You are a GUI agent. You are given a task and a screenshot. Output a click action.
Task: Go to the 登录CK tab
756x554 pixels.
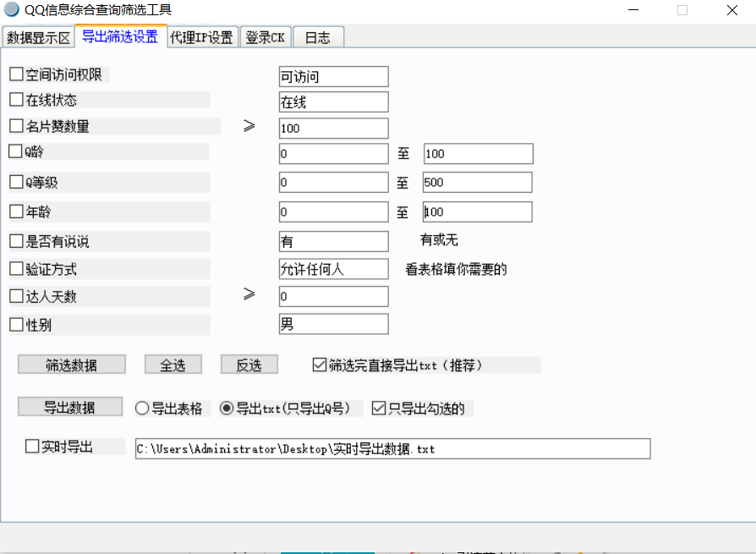pyautogui.click(x=265, y=38)
